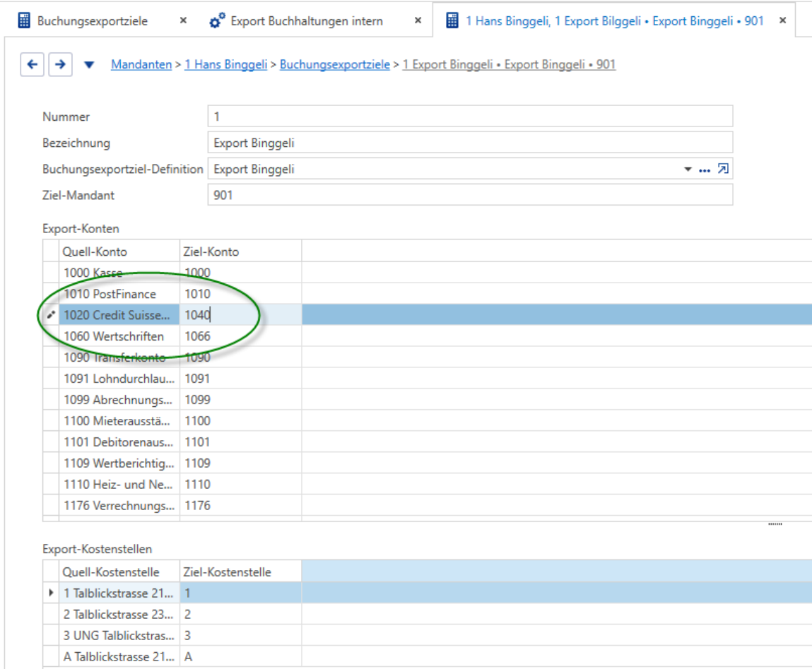Close the Export Buchhaltungen intern tab
Viewport: 812px width, 669px height.
[x=418, y=20]
